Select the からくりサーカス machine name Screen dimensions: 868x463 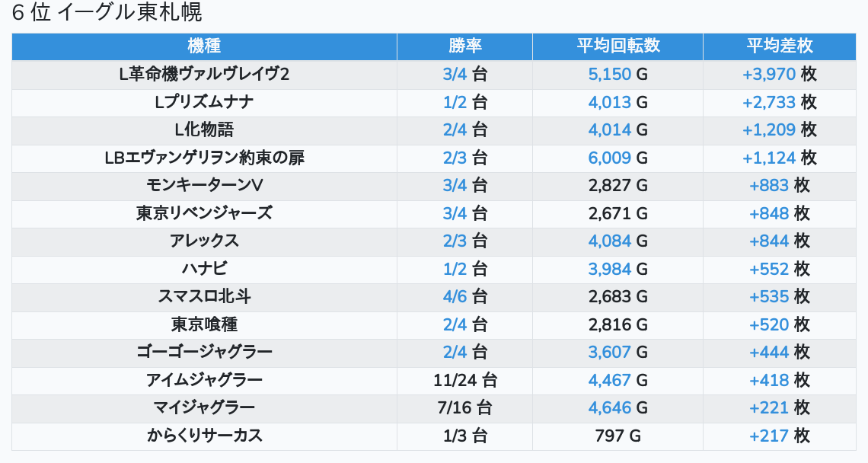[204, 436]
